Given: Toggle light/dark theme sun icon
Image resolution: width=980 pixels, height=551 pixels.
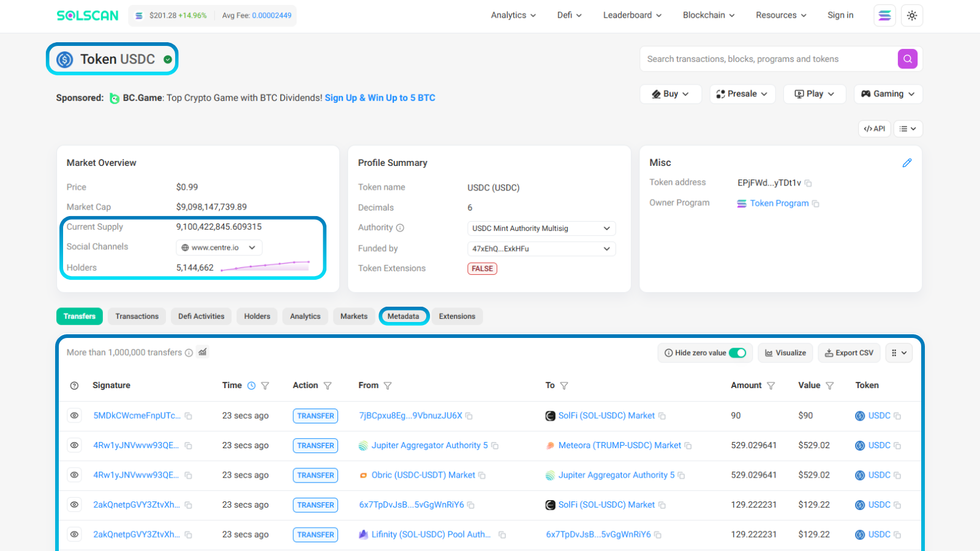Looking at the screenshot, I should pos(912,15).
